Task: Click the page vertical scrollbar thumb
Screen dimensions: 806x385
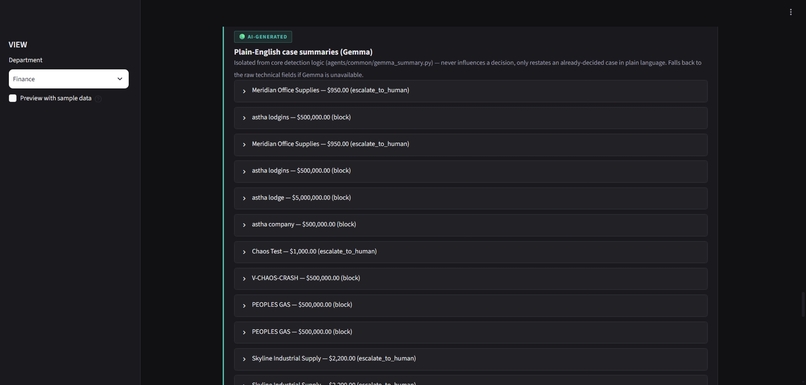Action: [x=803, y=304]
